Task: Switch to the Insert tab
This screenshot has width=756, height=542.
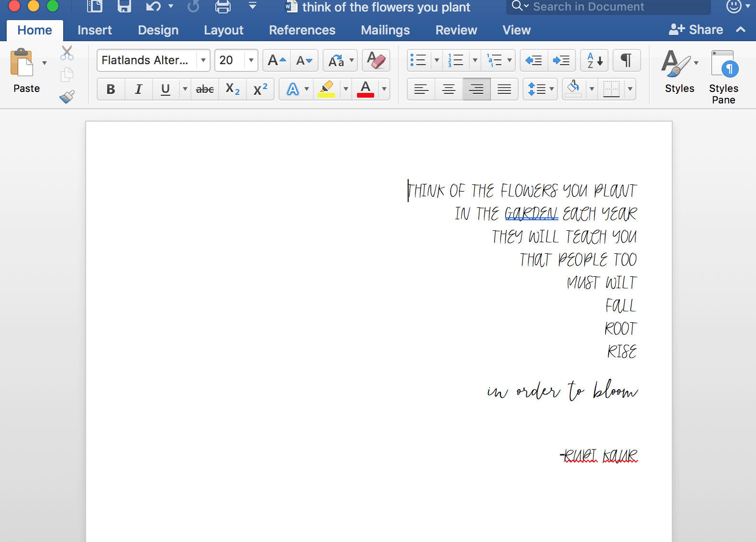Action: point(95,30)
